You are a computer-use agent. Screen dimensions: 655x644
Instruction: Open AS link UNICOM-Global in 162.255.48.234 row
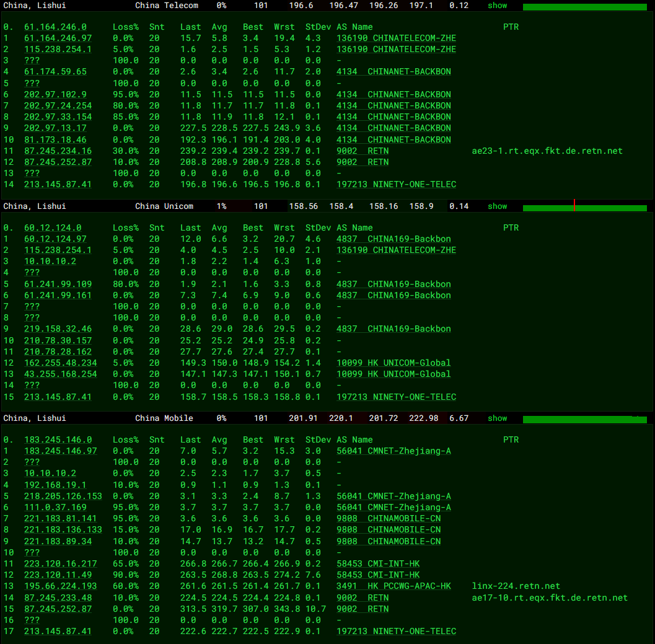393,363
